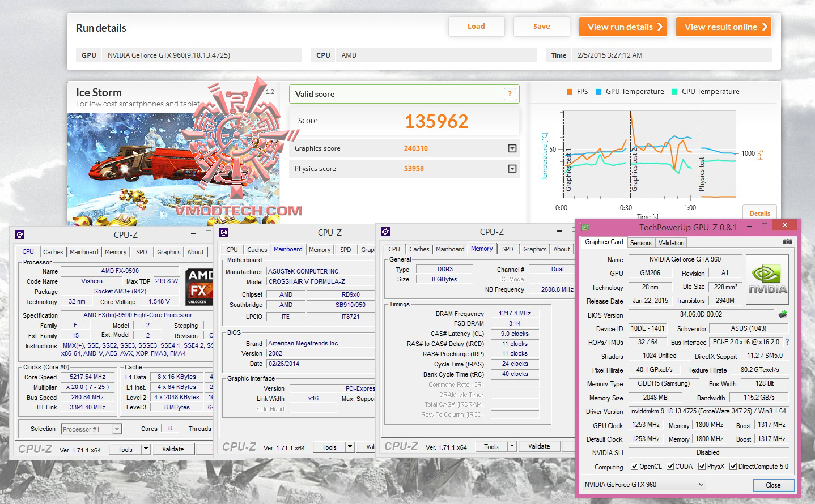
Task: Click the GPU-Z Close button
Action: [773, 485]
